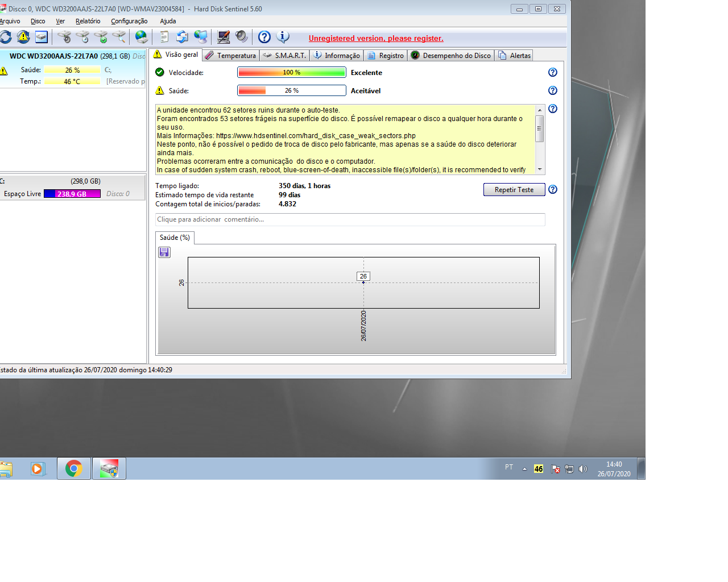The height and width of the screenshot is (582, 728).
Task: Click the PT language indicator in taskbar
Action: (x=509, y=467)
